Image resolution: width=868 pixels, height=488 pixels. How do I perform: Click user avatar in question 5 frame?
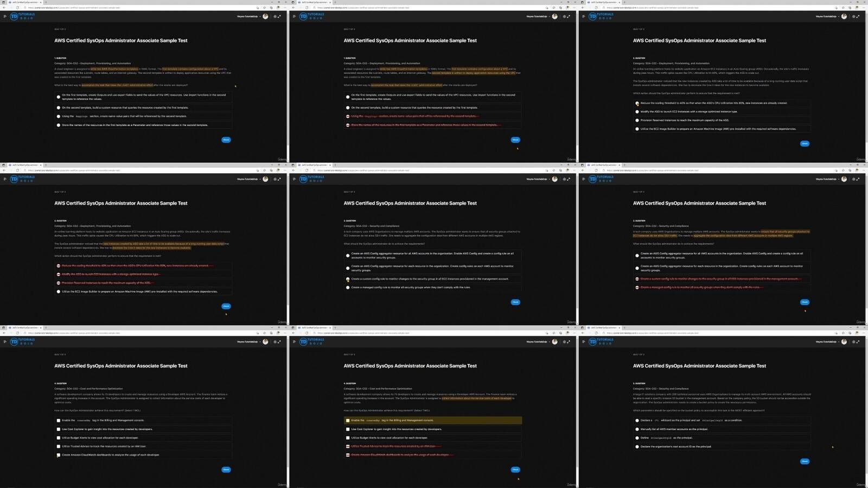click(844, 342)
